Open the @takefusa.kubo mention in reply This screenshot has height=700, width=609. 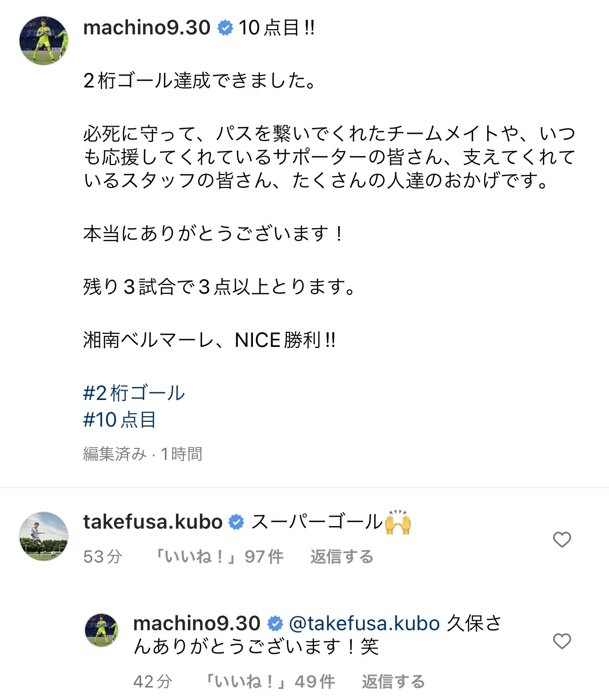364,623
